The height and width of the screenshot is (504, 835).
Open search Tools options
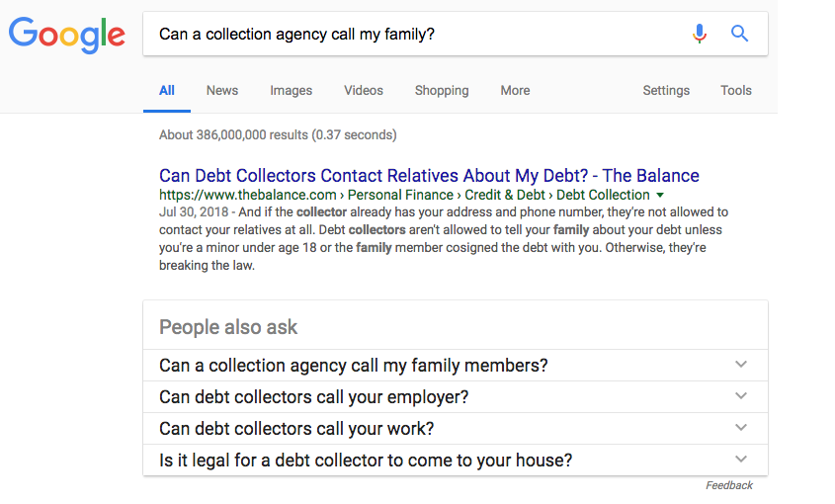pos(736,91)
